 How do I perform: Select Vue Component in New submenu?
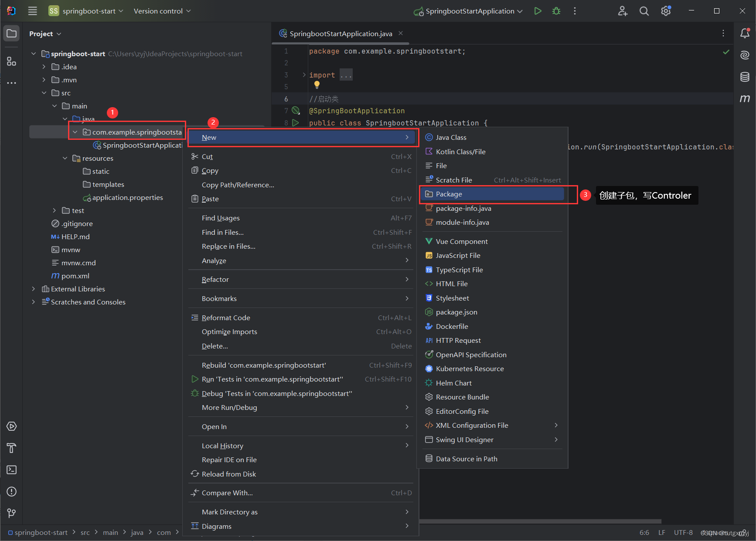click(492, 241)
